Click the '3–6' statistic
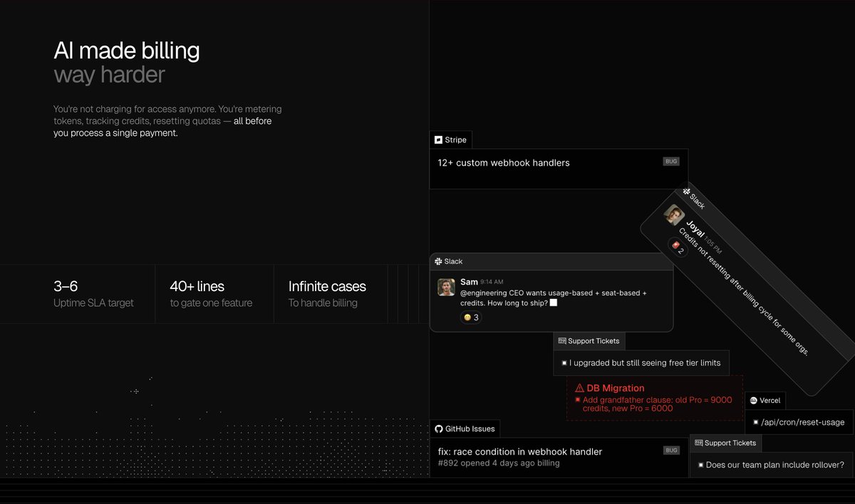This screenshot has height=504, width=855. (66, 286)
